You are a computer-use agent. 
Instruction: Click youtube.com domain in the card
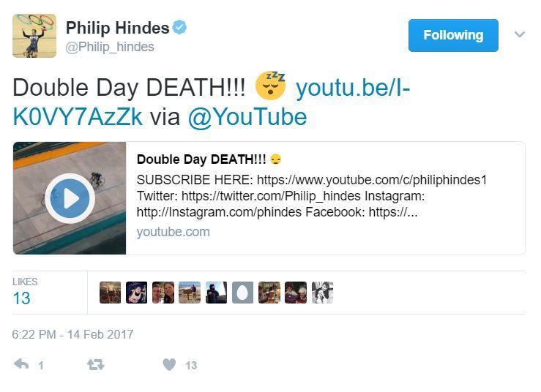(x=174, y=232)
